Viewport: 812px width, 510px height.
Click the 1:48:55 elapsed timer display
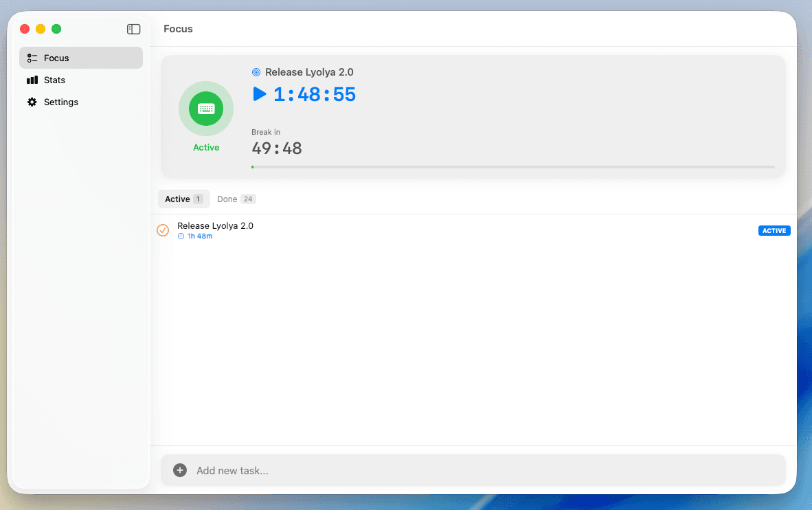(x=315, y=94)
